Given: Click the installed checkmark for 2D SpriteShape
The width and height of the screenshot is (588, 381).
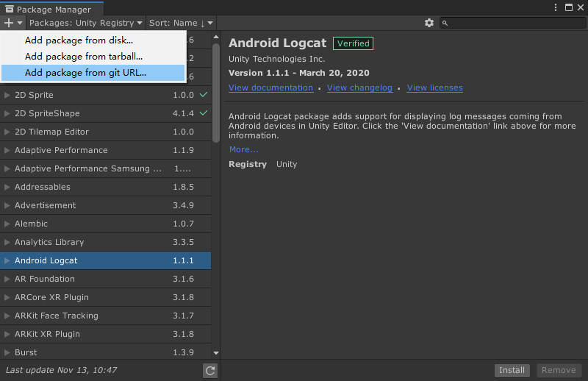Looking at the screenshot, I should point(204,113).
